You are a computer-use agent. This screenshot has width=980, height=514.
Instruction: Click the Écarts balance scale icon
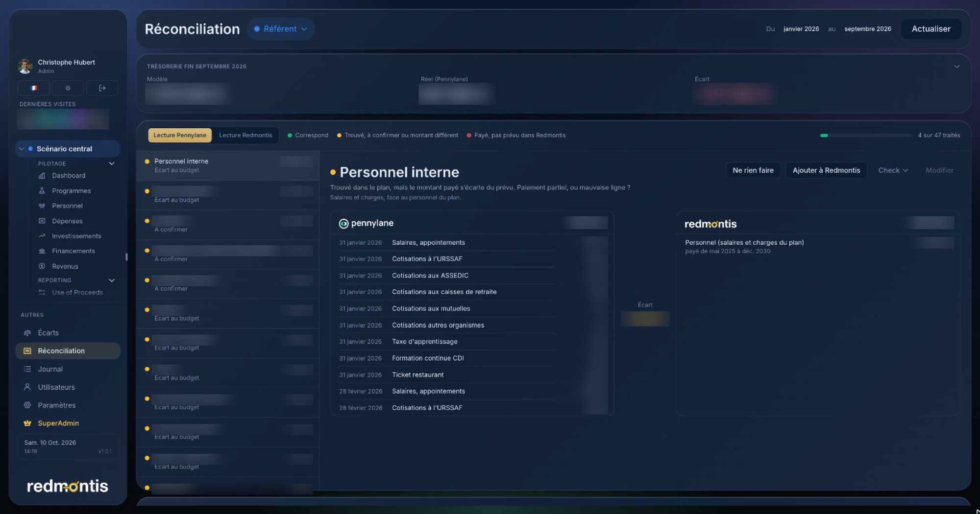[27, 333]
